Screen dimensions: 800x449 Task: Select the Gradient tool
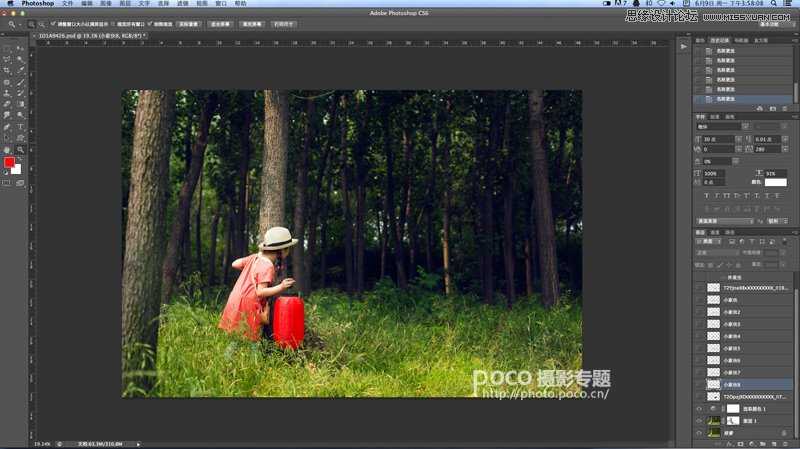(20, 104)
